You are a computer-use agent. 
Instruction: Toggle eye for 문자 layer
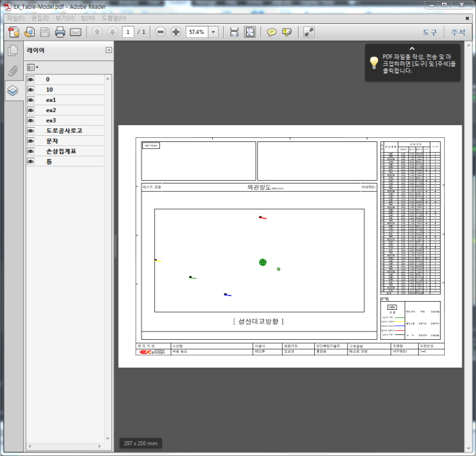(31, 141)
